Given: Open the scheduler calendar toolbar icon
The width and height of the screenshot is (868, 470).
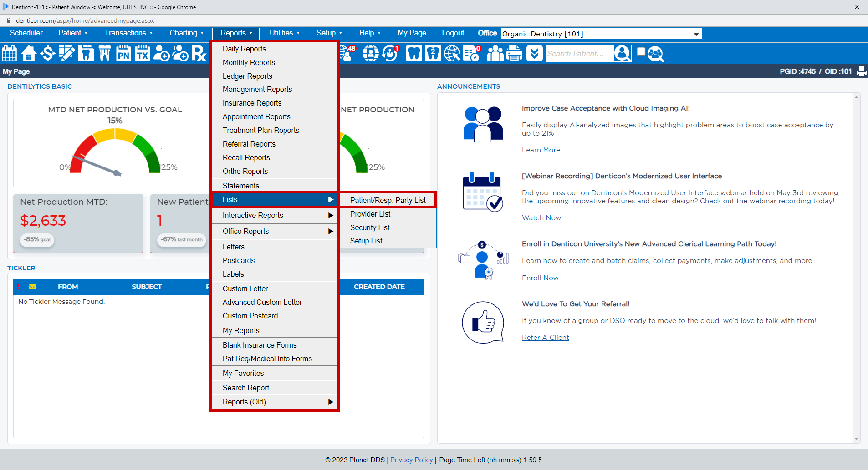Looking at the screenshot, I should pos(10,53).
